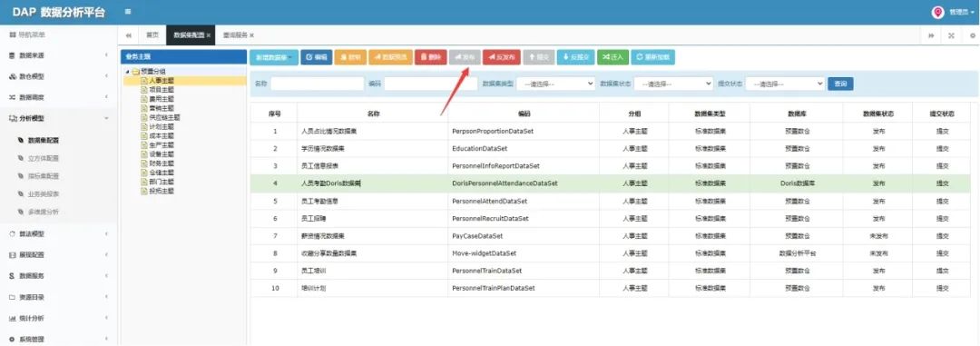The width and height of the screenshot is (980, 346).
Task: Toggle the hamburger menu in the header
Action: 128,12
